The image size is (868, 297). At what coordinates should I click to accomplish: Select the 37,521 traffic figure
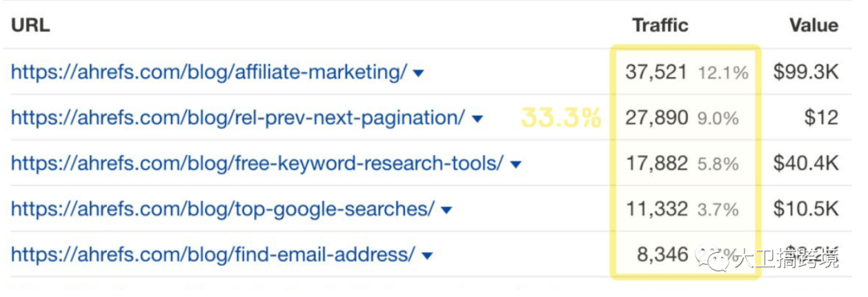tap(657, 72)
